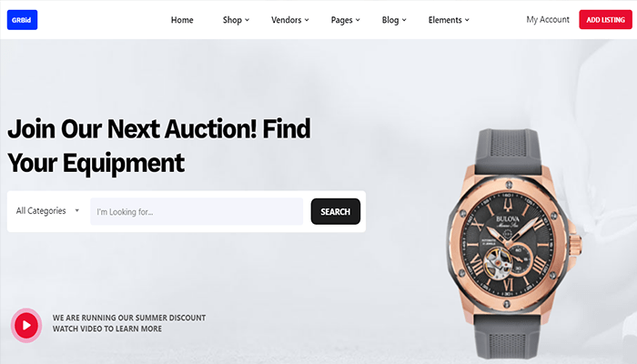The height and width of the screenshot is (364, 637).
Task: Open the Home menu item
Action: (x=182, y=20)
